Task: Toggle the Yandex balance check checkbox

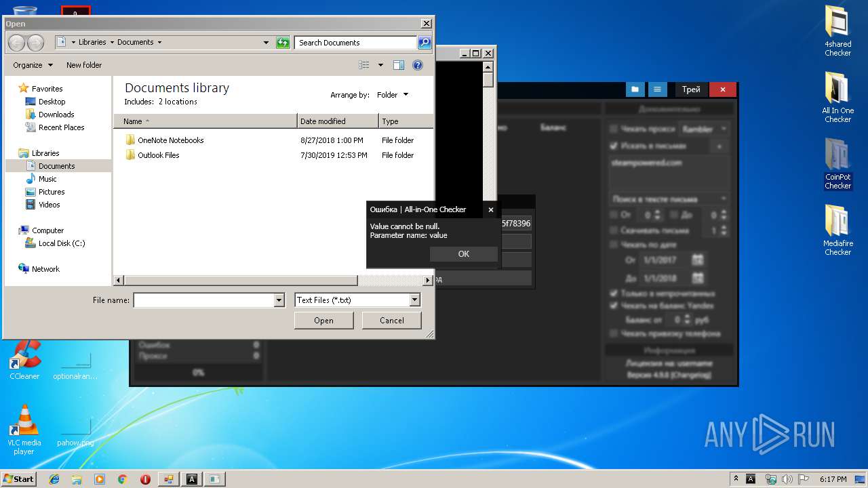Action: click(614, 306)
